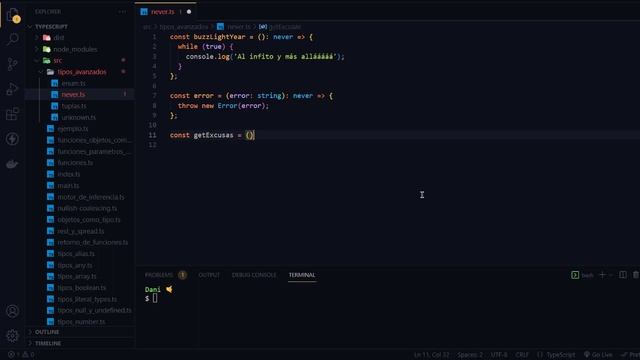Open the Search view icon

coord(13,40)
